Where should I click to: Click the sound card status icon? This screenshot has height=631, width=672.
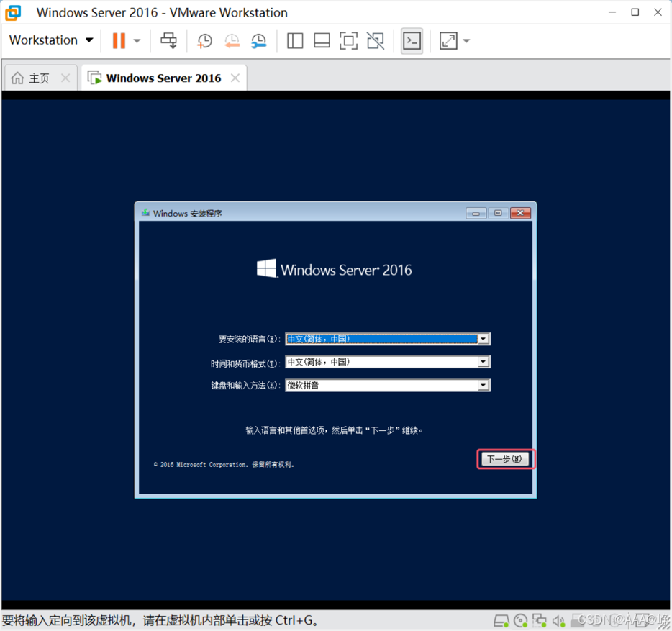coord(558,620)
